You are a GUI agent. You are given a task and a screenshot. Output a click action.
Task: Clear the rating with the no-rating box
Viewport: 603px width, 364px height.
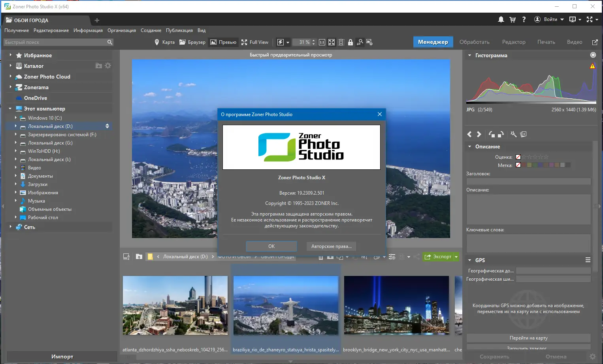[518, 157]
